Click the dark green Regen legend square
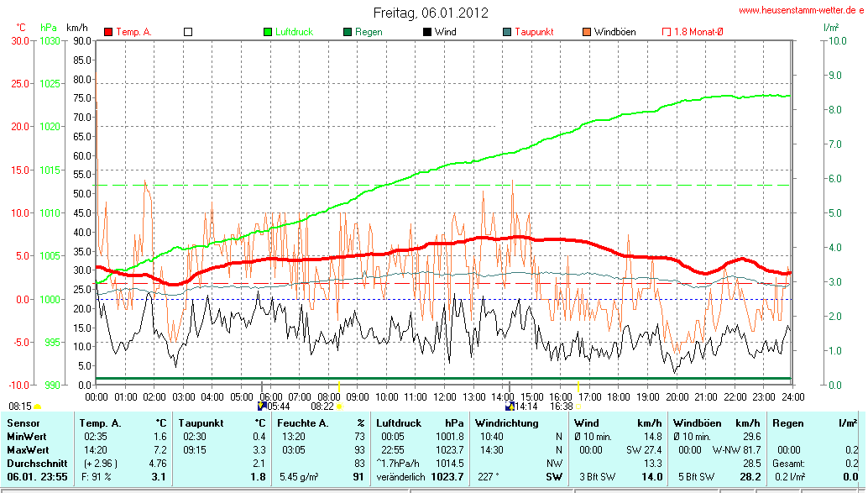868x493 pixels. click(x=348, y=32)
